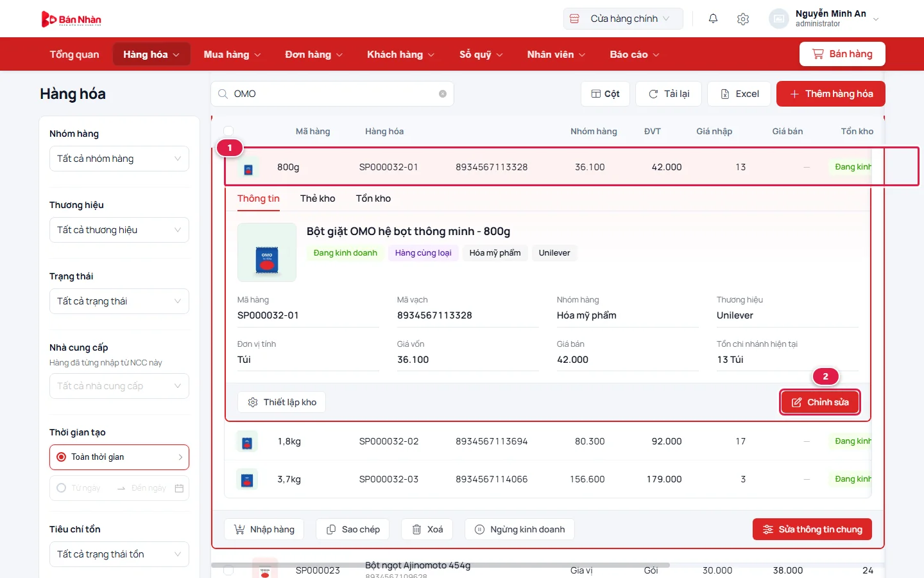Open the notifications bell
The width and height of the screenshot is (924, 578).
pyautogui.click(x=713, y=19)
